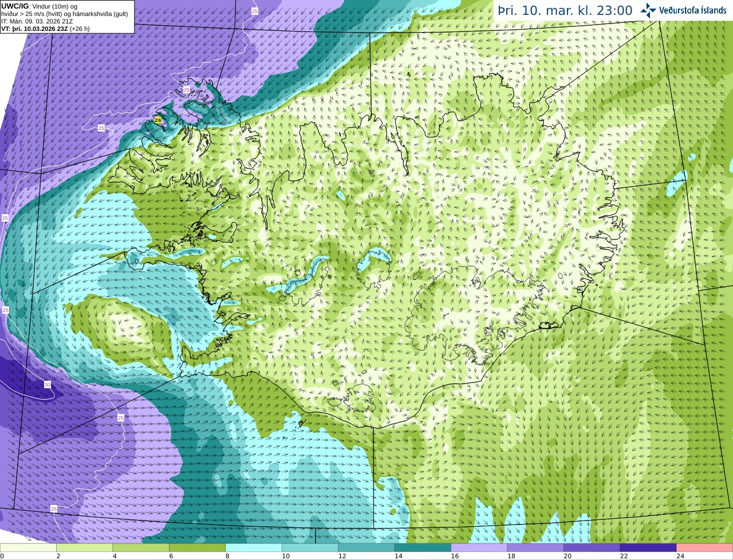
Task: Pick the 0–2 m/s palest color swatch
Action: point(28,548)
